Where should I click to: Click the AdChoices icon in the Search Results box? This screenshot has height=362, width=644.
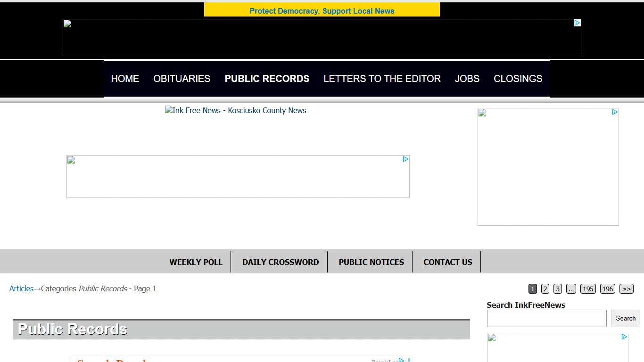point(401,360)
